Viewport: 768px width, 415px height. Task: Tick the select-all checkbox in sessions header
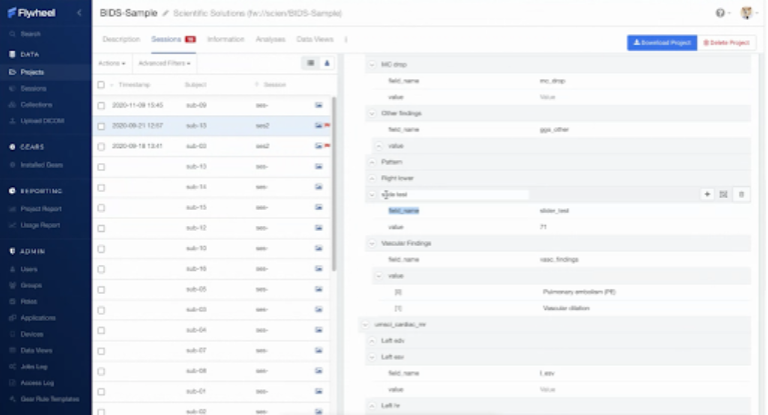coord(100,85)
